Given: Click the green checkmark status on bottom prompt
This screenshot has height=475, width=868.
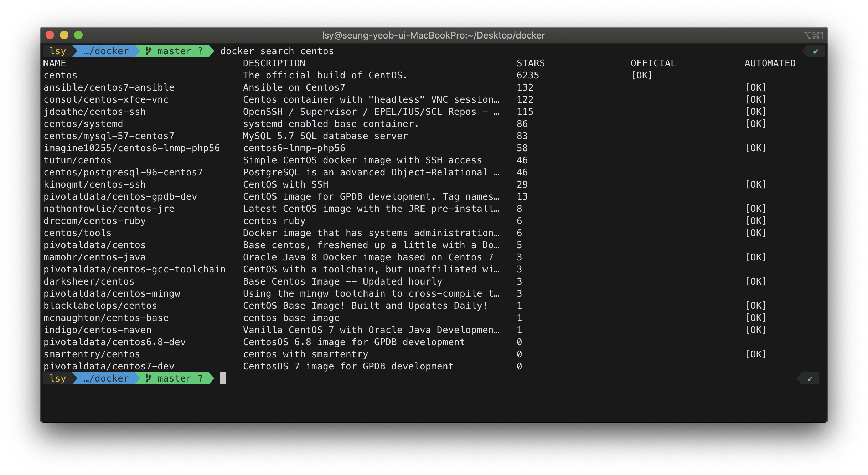Looking at the screenshot, I should [x=810, y=379].
